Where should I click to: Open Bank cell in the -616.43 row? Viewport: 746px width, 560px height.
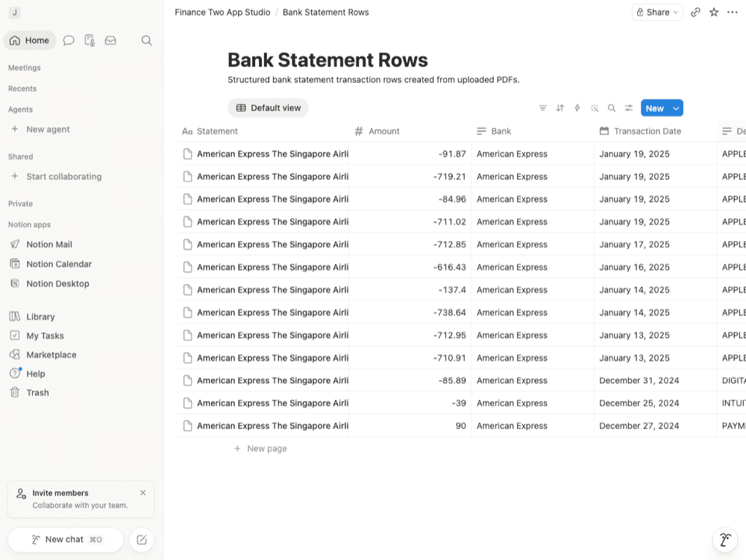(x=533, y=267)
